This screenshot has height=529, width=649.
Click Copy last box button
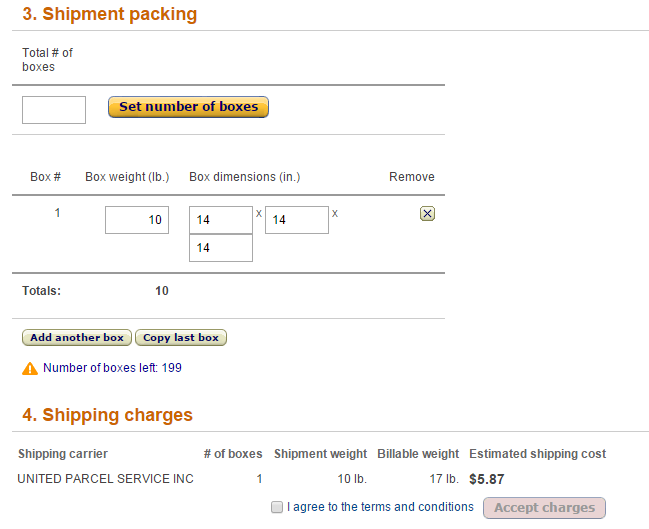pyautogui.click(x=181, y=338)
